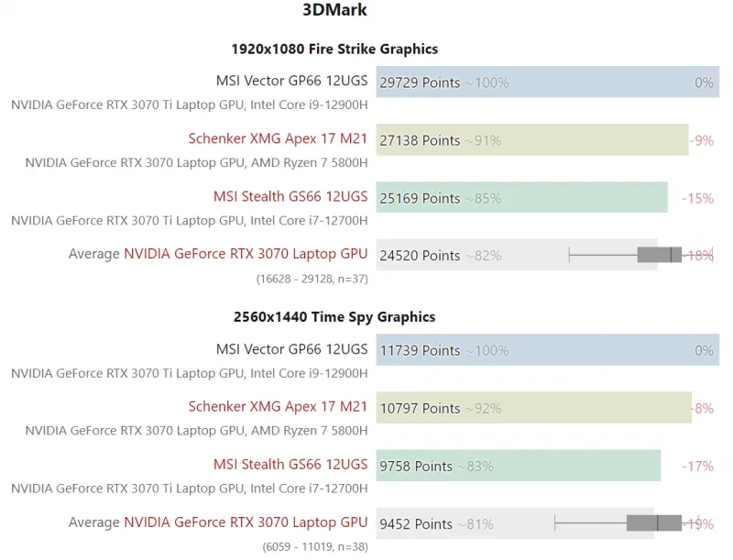Click the 11739 Points Time Spy bar
The width and height of the screenshot is (733, 560).
[x=547, y=350]
